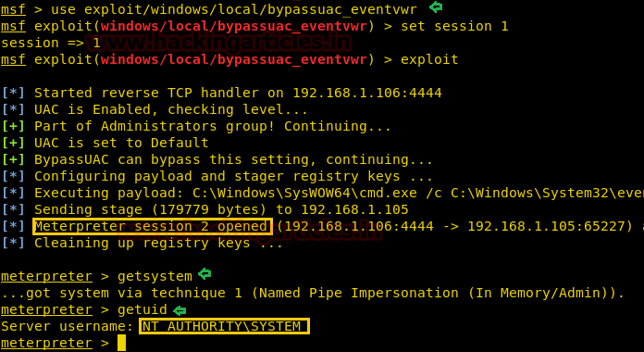Click the 'Server username:' label
Screen dimensions: 644x352
[x=68, y=326]
